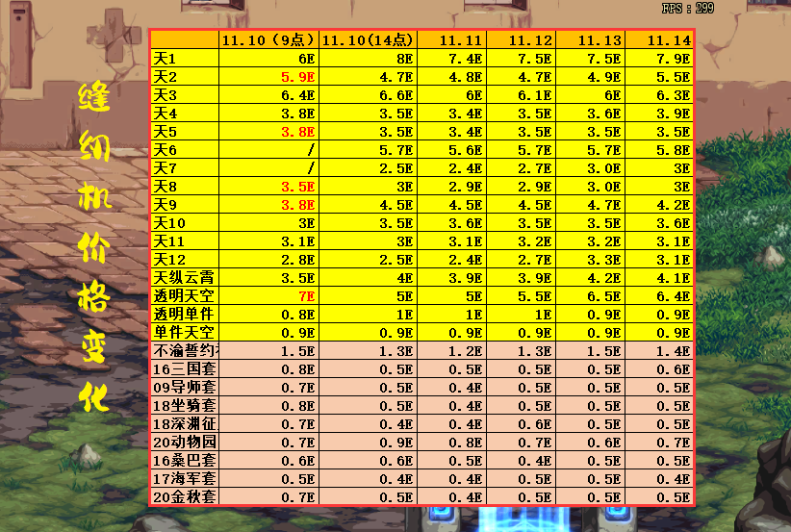Click the 透明天空 row label
Viewport: 791px width, 532px height.
185,295
